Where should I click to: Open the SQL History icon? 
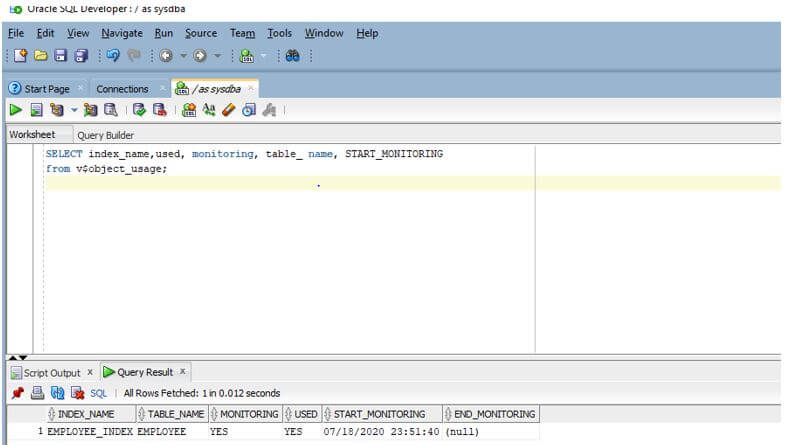(249, 110)
